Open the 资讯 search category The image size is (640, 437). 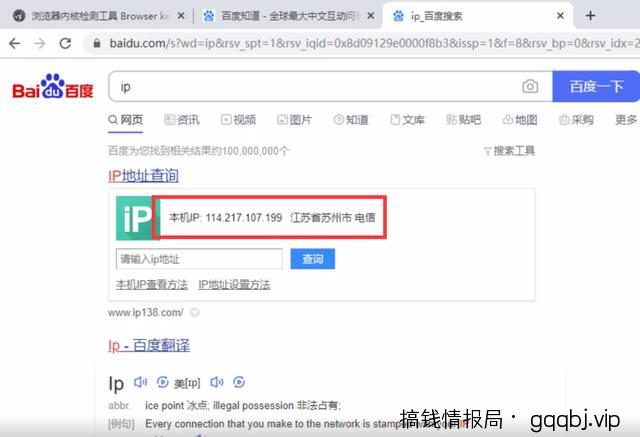pos(182,120)
